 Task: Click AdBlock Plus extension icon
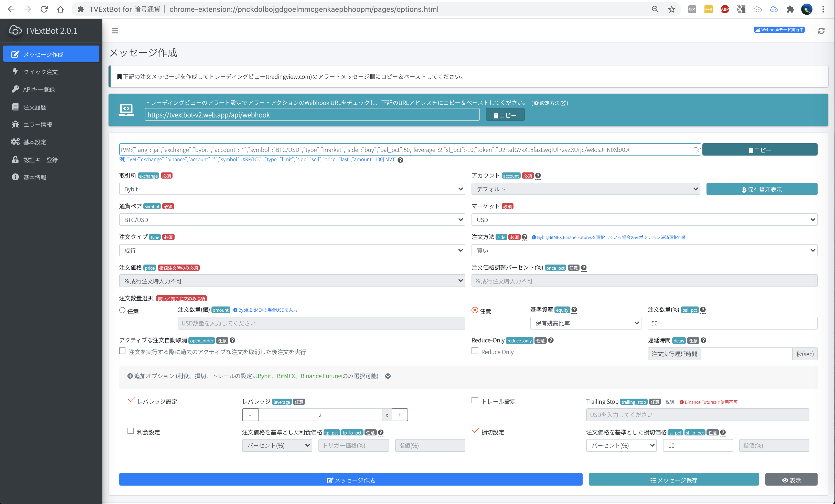pos(724,9)
